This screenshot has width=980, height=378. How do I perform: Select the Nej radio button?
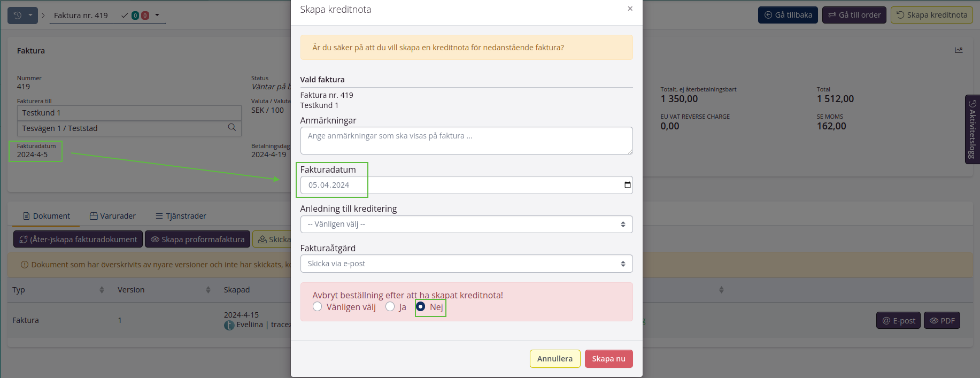click(421, 307)
